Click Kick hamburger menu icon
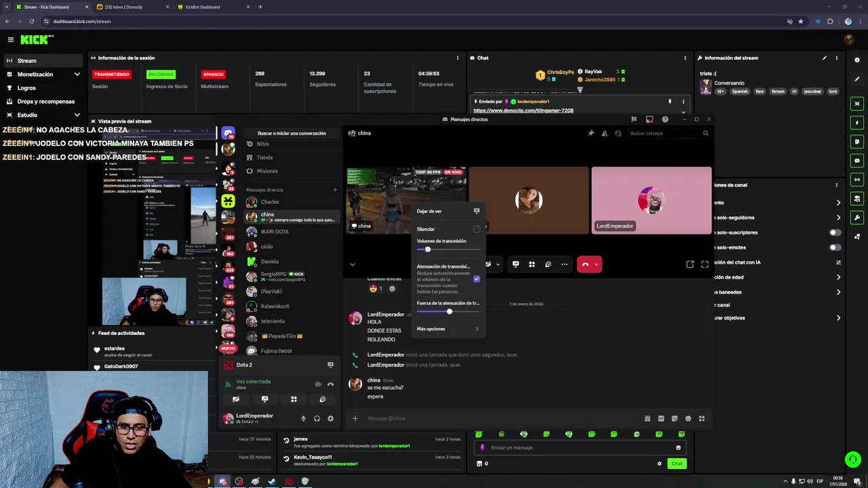The height and width of the screenshot is (488, 868). (x=10, y=40)
